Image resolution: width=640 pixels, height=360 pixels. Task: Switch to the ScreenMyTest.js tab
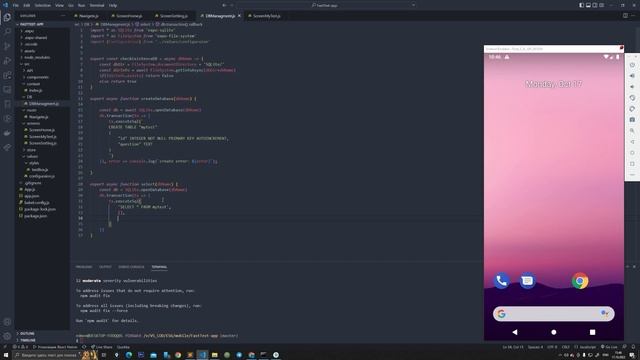click(267, 16)
